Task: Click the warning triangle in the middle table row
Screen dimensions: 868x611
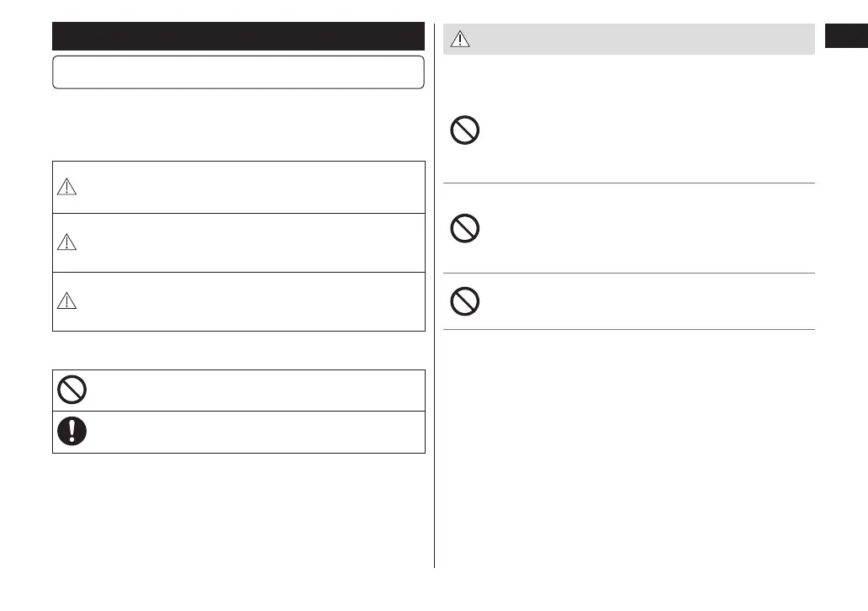Action: click(x=66, y=242)
